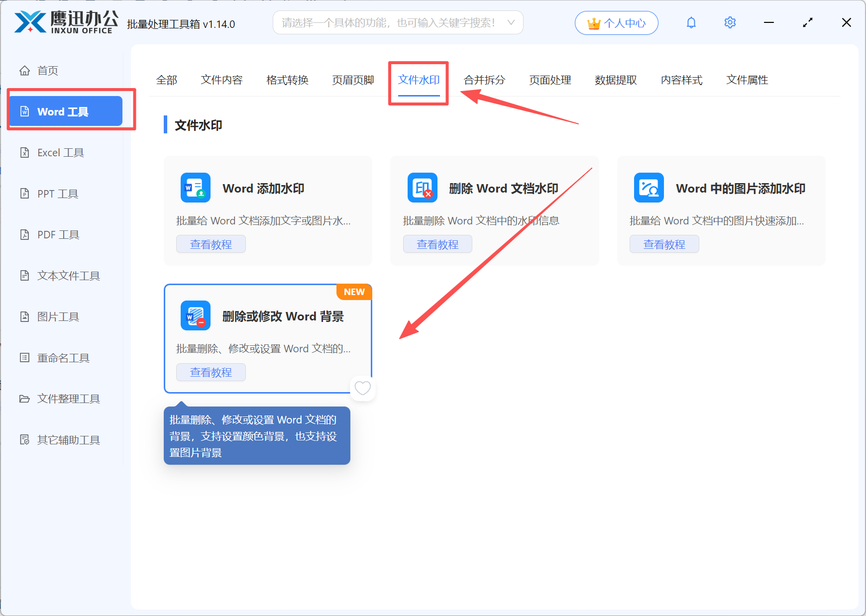
Task: Switch to the 合并拆分 tab
Action: pos(484,80)
